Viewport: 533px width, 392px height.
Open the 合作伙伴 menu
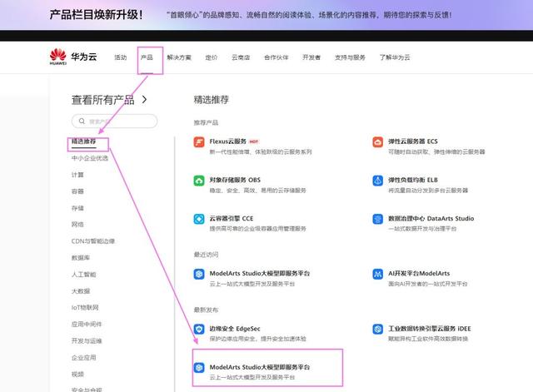tap(276, 57)
